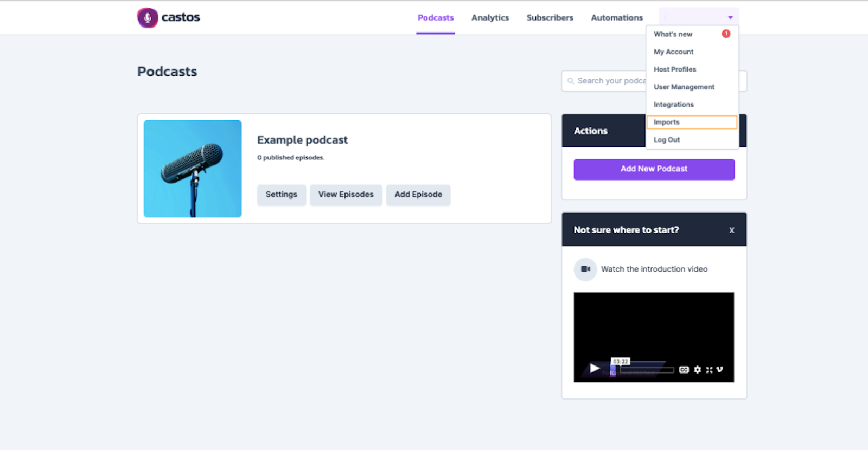Enter fullscreen on the introduction video
The width and height of the screenshot is (868, 450).
709,370
